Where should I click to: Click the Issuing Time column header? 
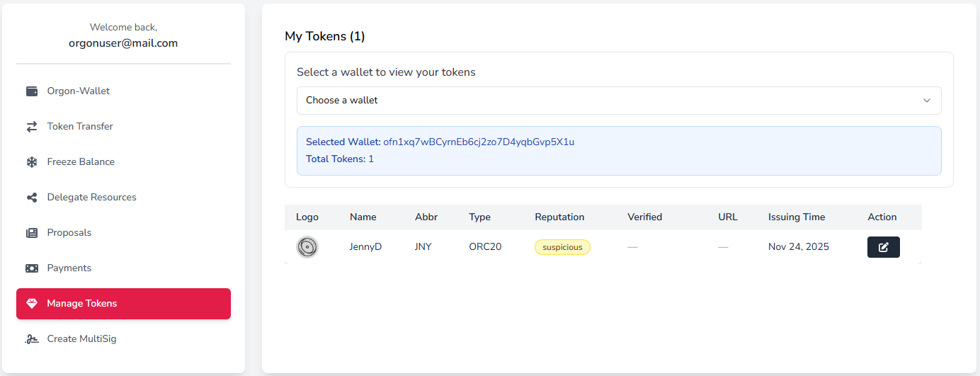point(797,217)
